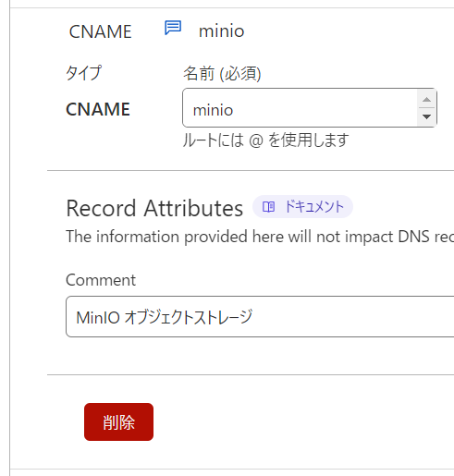Select the minio record name in the header row
Screen dimensions: 454x476
(222, 31)
